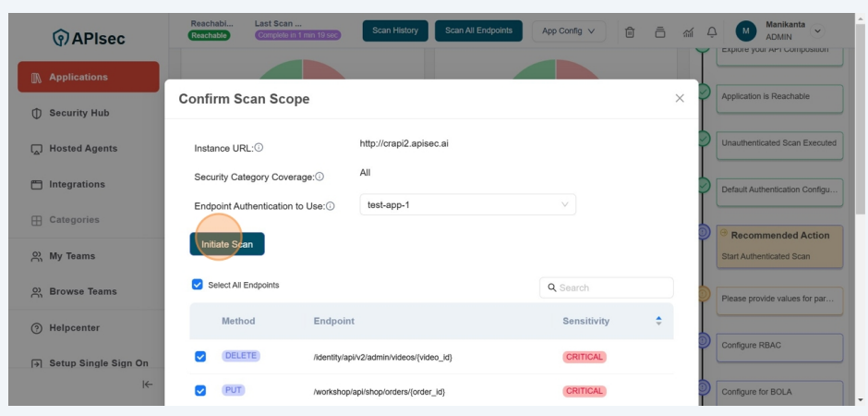
Task: Go to Hosted Agents in sidebar
Action: pos(82,149)
